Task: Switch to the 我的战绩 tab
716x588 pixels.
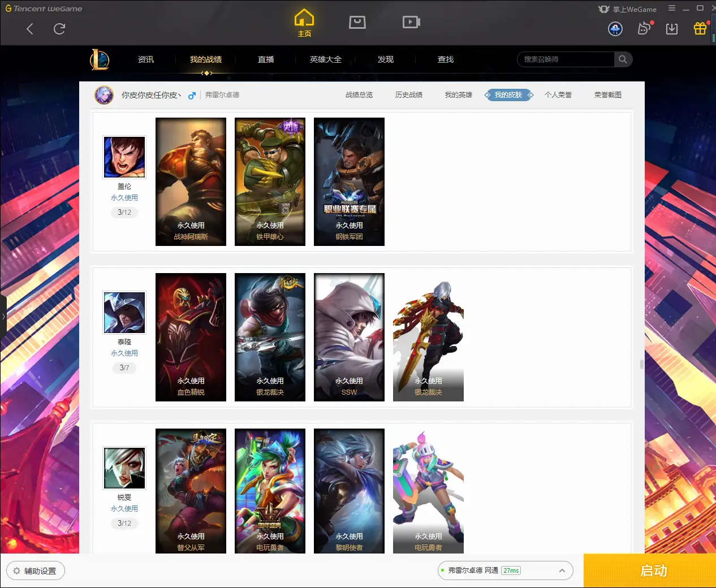Action: [206, 59]
